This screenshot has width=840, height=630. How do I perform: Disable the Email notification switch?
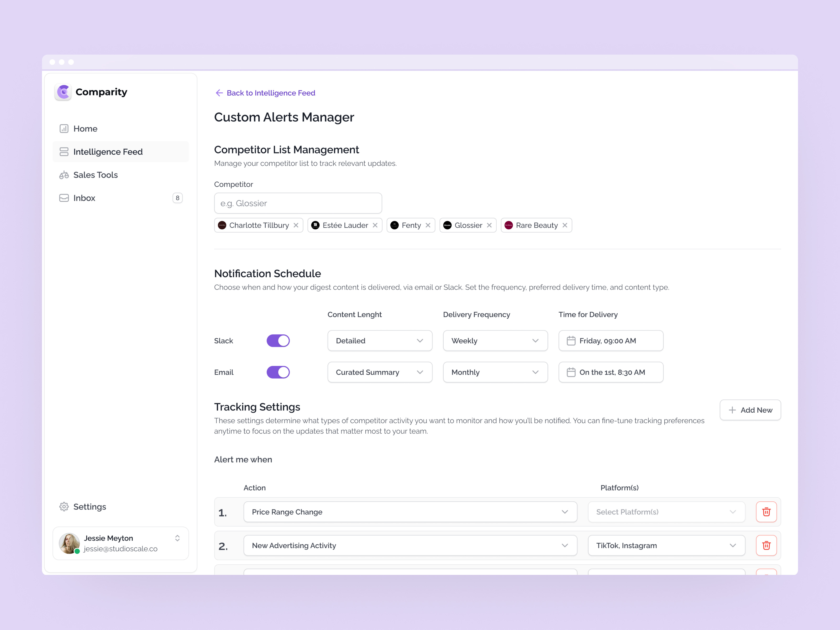coord(278,372)
